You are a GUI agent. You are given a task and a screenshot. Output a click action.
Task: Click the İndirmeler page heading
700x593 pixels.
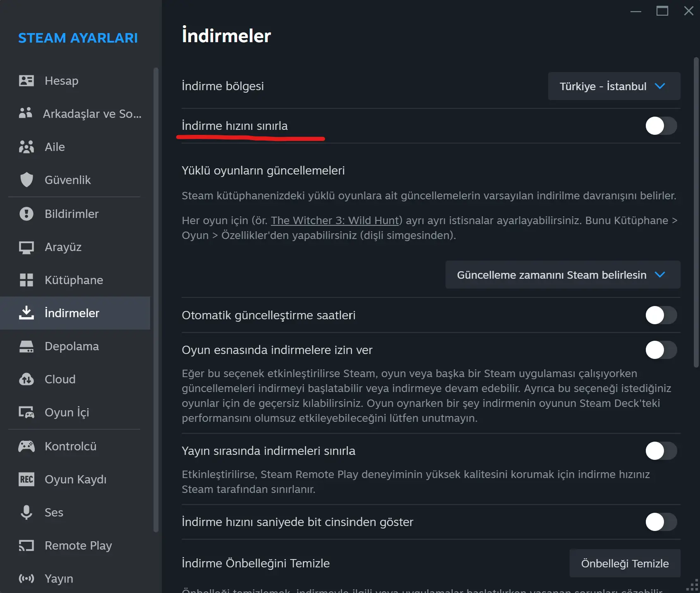click(226, 36)
